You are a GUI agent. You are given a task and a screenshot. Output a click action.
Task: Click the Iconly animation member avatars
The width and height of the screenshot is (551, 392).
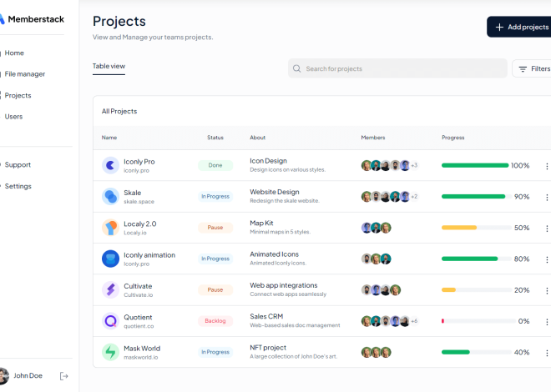click(x=376, y=259)
